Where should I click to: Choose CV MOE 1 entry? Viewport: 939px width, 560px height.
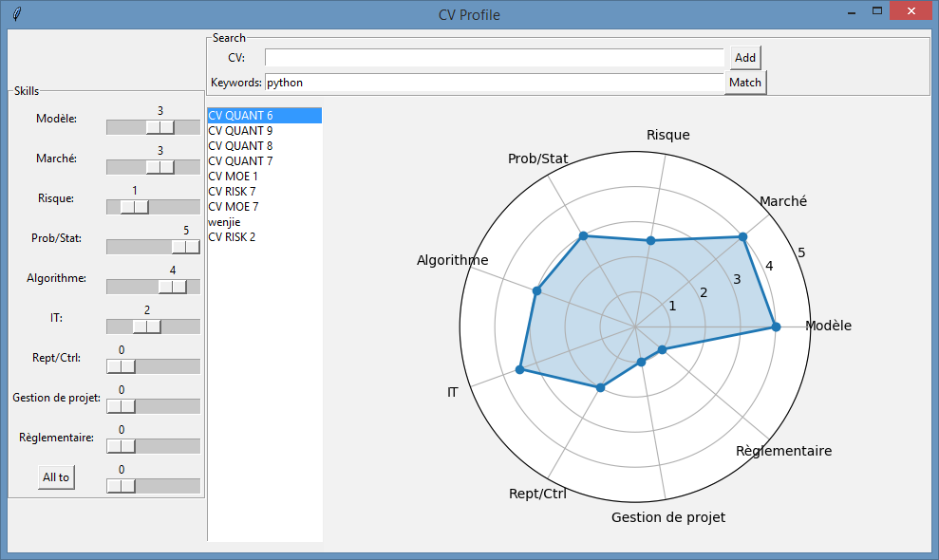(x=233, y=177)
